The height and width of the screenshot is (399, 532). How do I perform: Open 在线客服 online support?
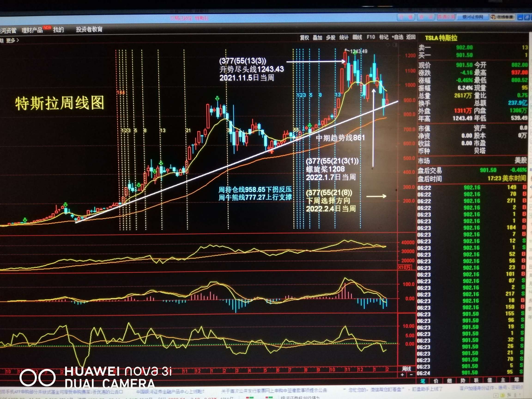(502, 17)
